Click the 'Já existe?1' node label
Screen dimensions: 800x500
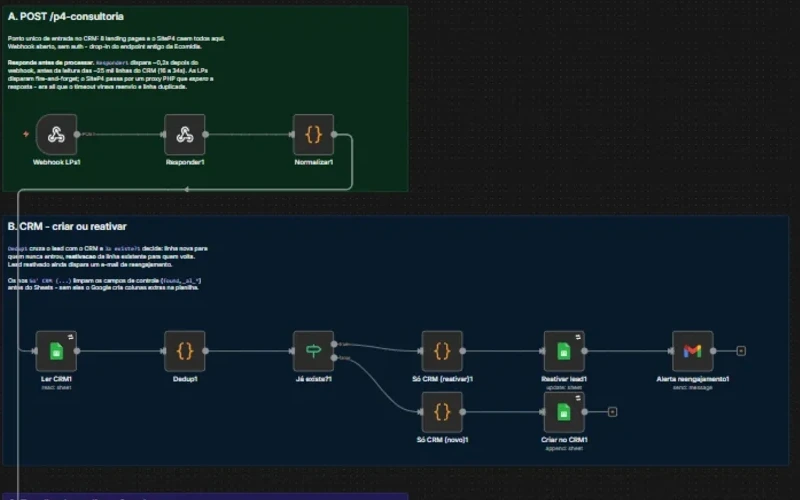(314, 379)
